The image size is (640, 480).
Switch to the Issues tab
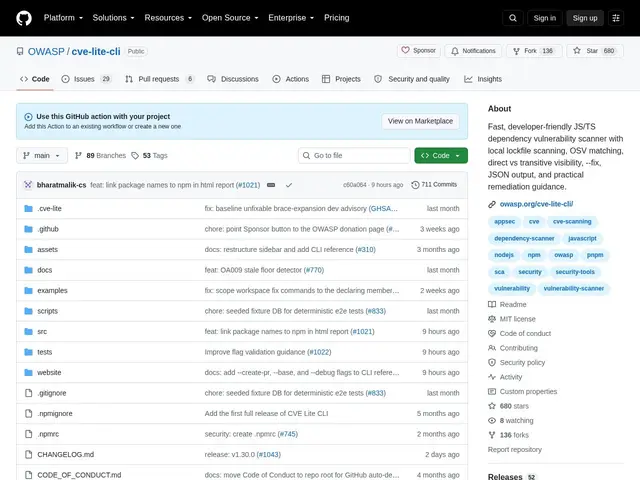coord(86,79)
